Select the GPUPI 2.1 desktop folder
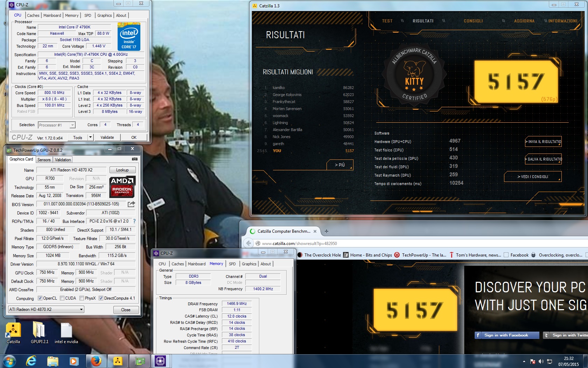This screenshot has height=368, width=588. point(39,333)
